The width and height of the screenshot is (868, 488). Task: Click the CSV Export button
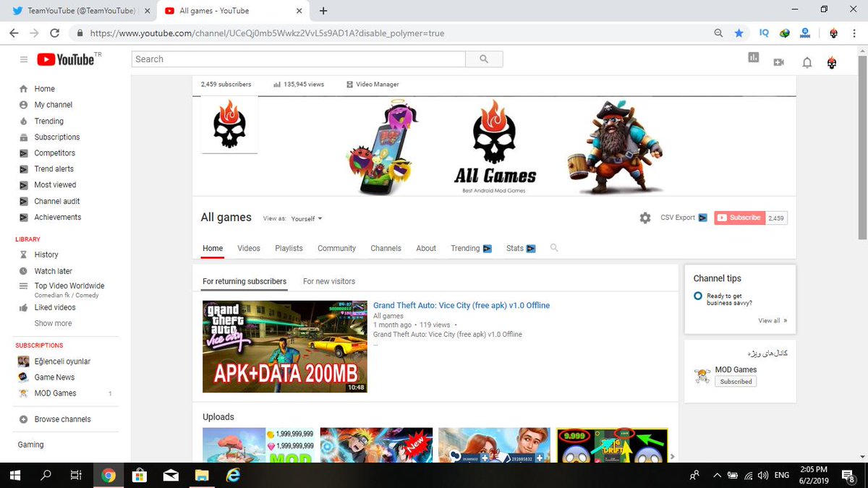(x=684, y=218)
